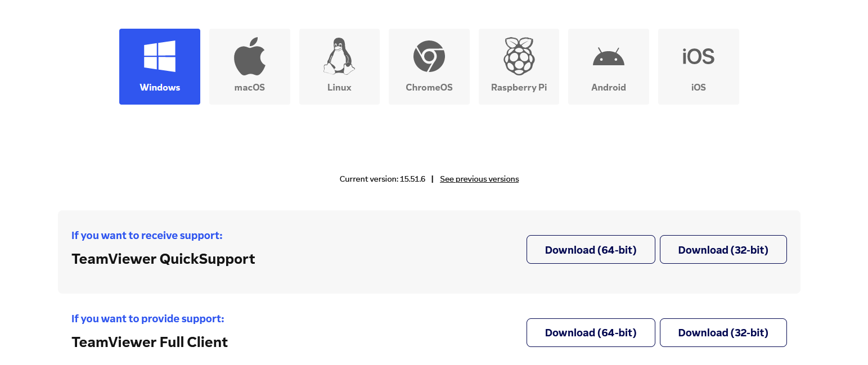Select the Raspberry Pi tab label

[519, 88]
